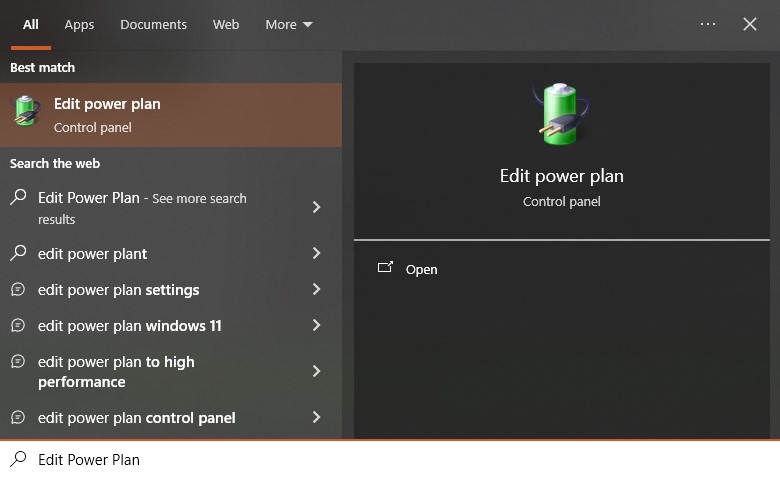Image resolution: width=780 pixels, height=477 pixels.
Task: Select the 'edit power plant' suggestion
Action: tap(171, 254)
